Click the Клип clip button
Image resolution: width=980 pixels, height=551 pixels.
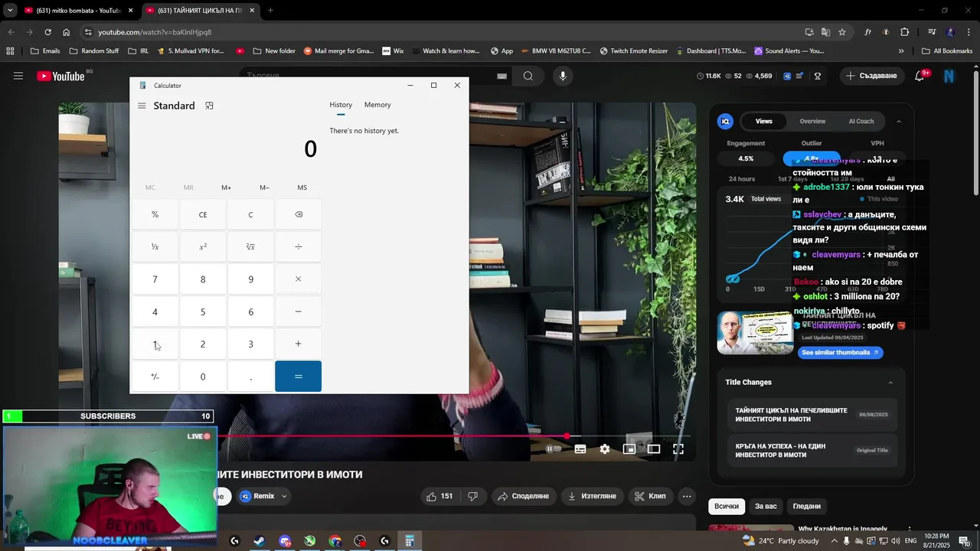click(650, 496)
